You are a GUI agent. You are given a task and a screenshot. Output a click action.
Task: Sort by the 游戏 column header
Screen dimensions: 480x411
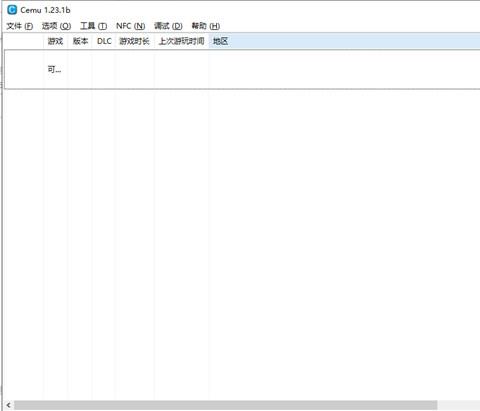(56, 41)
